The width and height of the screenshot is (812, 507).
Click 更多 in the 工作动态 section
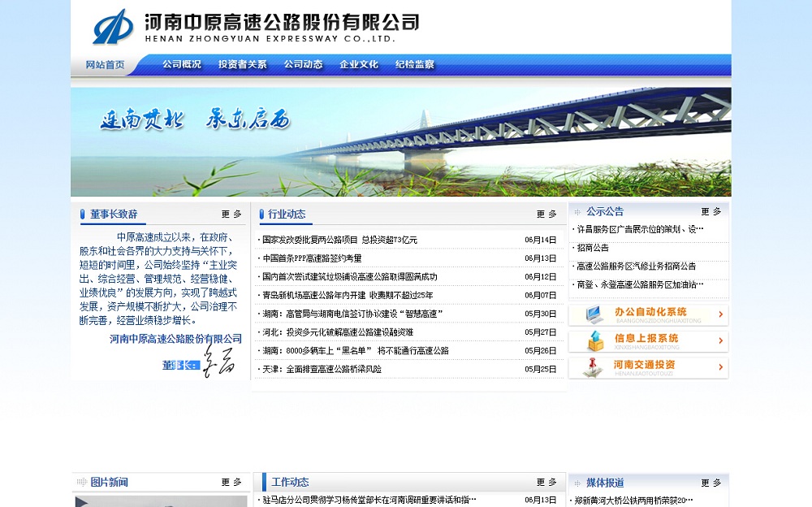coord(546,482)
